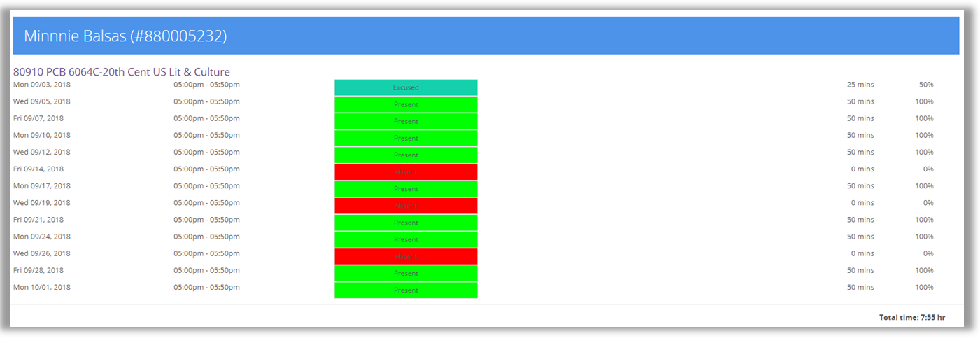Select the date Fri 09/07, 2018

point(38,118)
